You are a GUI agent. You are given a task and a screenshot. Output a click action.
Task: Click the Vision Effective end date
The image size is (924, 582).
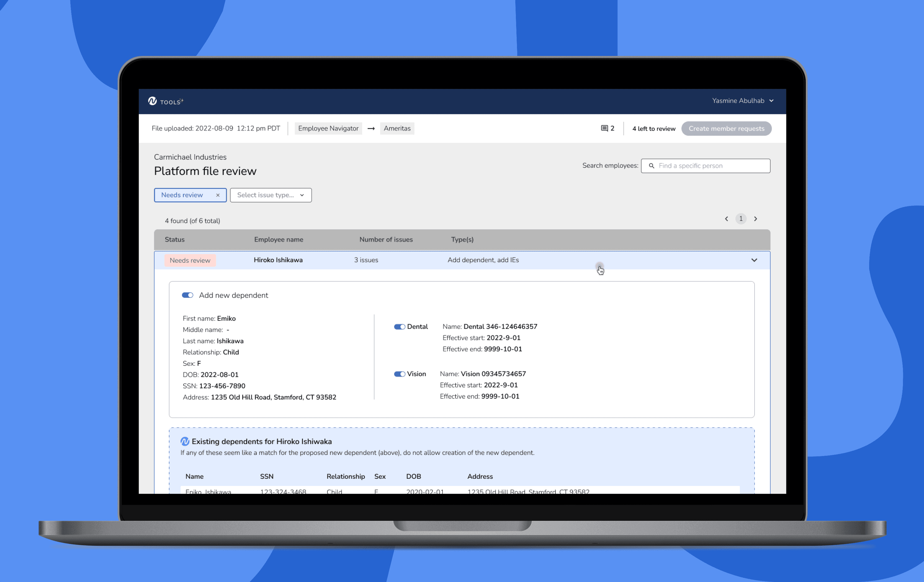click(500, 397)
